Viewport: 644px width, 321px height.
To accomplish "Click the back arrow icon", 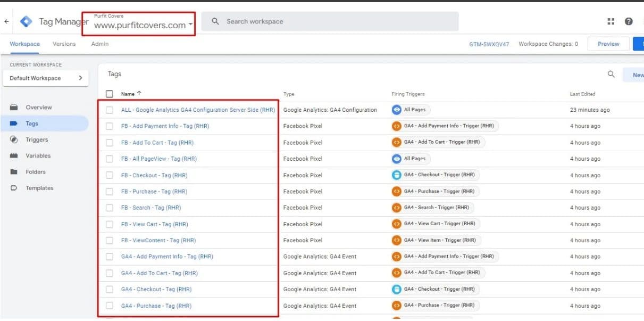I will 6,22.
